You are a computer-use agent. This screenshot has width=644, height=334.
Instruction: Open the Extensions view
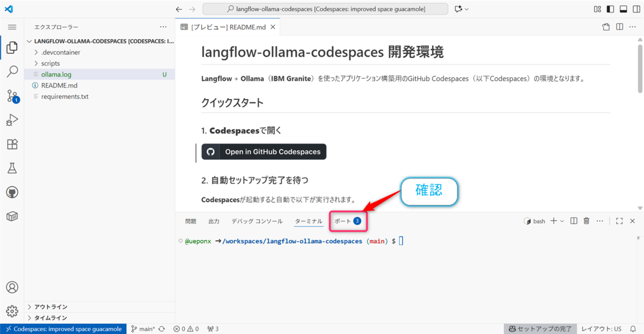pyautogui.click(x=12, y=144)
